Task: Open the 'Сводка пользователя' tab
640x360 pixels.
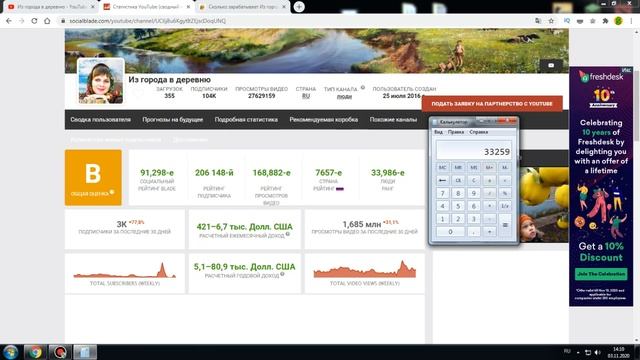Action: pos(100,120)
